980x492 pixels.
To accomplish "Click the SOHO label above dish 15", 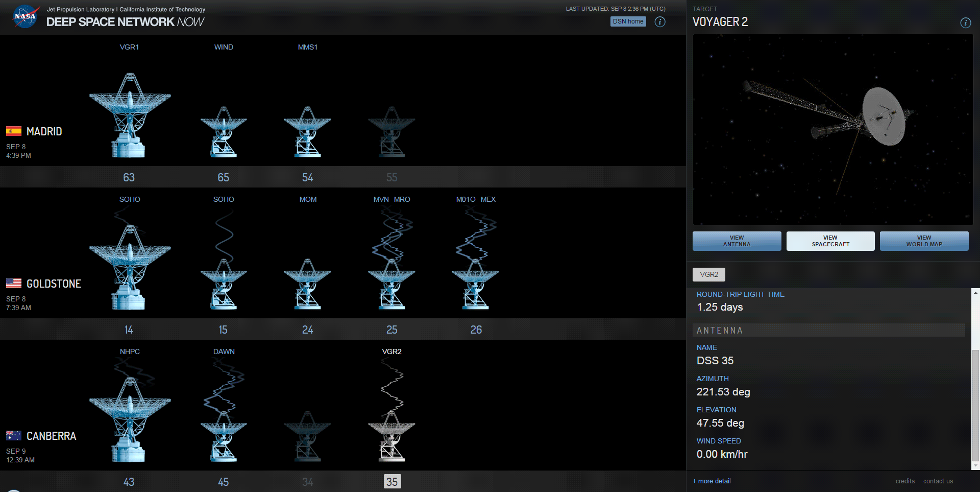I will pyautogui.click(x=224, y=199).
